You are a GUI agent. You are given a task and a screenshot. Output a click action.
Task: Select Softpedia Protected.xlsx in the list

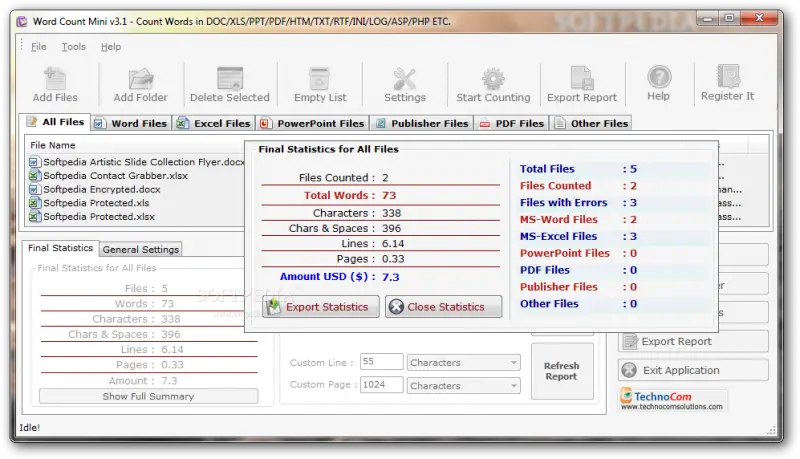(x=99, y=217)
